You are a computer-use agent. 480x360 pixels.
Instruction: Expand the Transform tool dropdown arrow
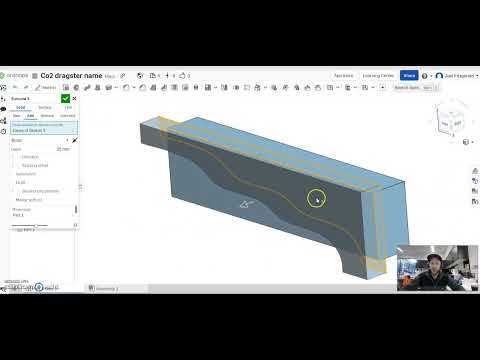point(265,88)
